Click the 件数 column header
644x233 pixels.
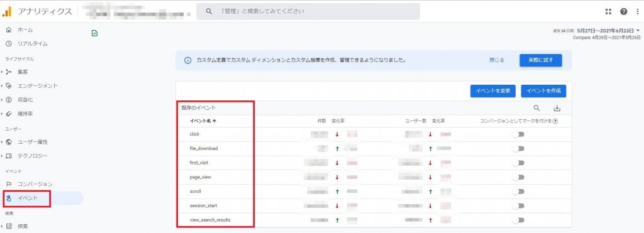click(321, 121)
